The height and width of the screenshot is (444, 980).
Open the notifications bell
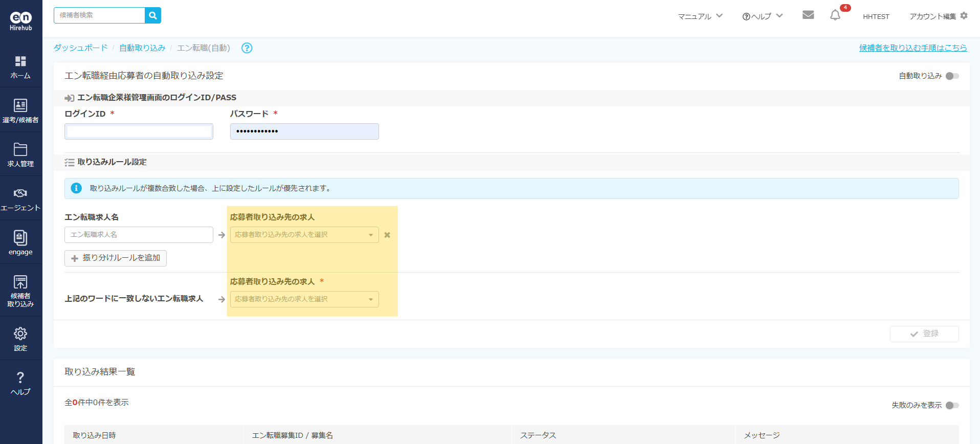tap(835, 15)
